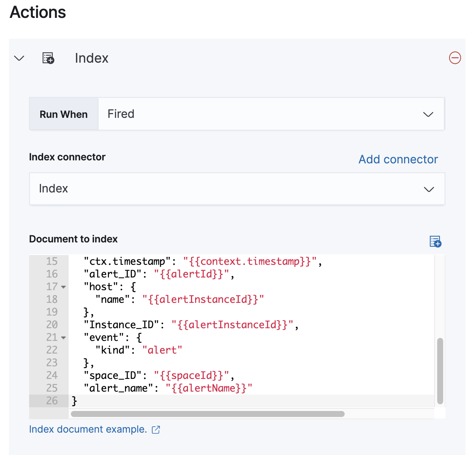Click the Document to index label

point(73,239)
